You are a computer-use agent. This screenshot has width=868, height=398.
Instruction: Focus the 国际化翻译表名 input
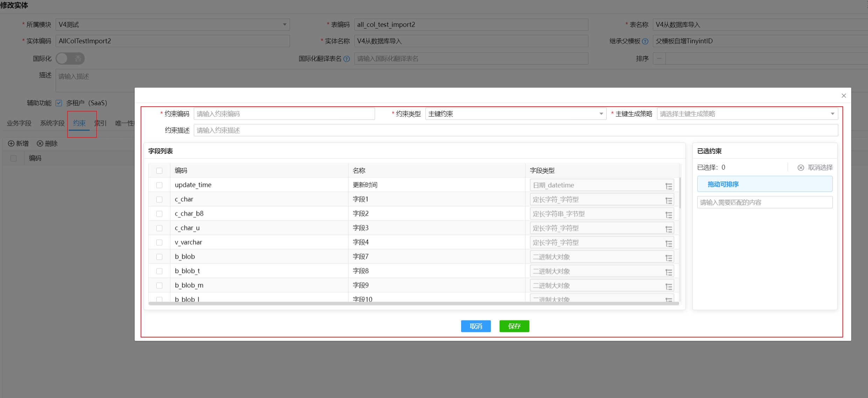coord(471,58)
